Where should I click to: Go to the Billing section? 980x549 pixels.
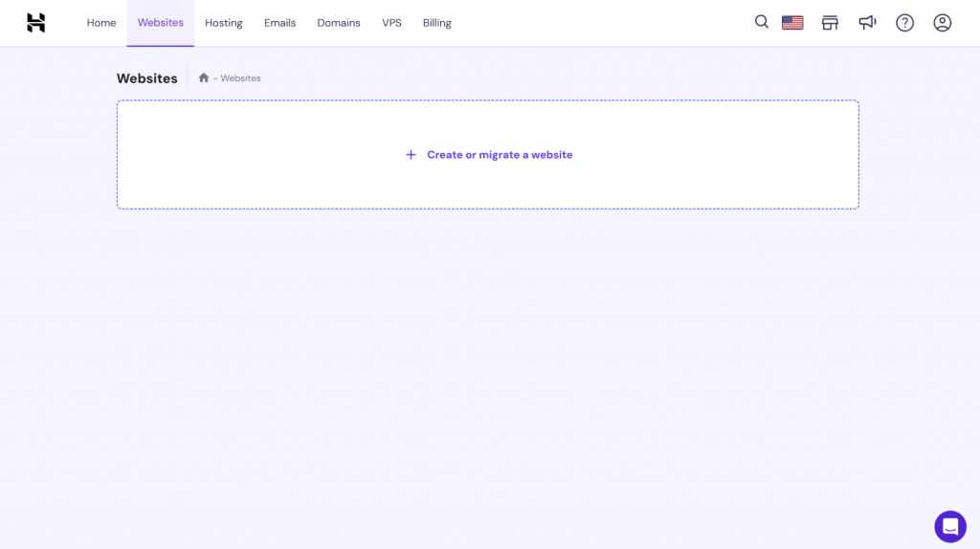coord(436,23)
